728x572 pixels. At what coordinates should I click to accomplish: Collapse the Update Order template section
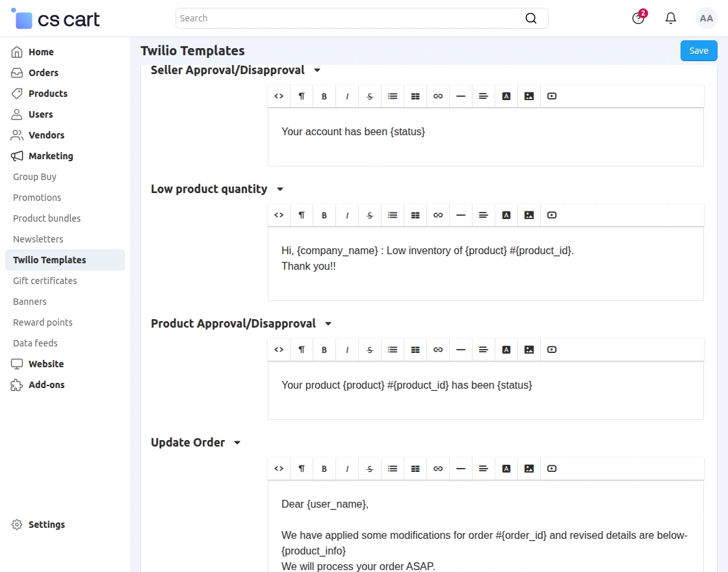point(237,442)
